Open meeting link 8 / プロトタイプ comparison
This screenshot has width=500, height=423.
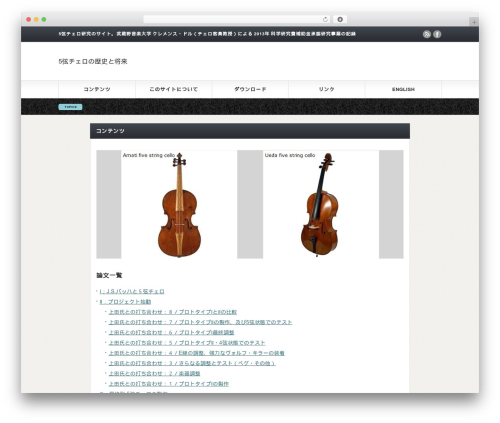tap(173, 312)
